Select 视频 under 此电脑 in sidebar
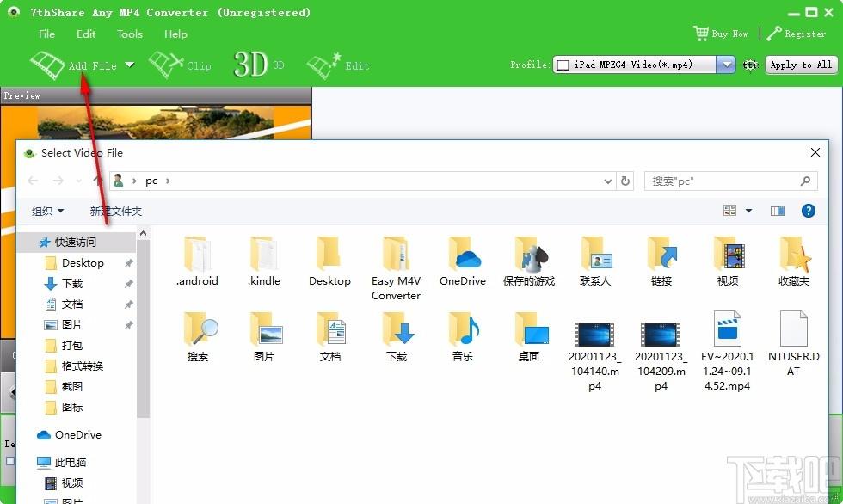 coord(72,483)
